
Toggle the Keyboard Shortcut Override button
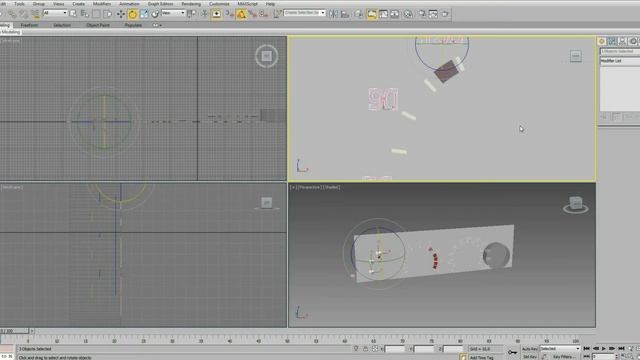coord(216,14)
